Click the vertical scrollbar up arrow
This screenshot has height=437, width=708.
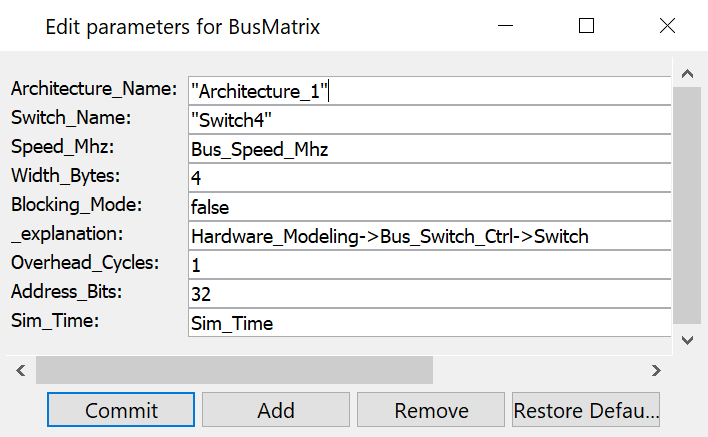tap(687, 74)
